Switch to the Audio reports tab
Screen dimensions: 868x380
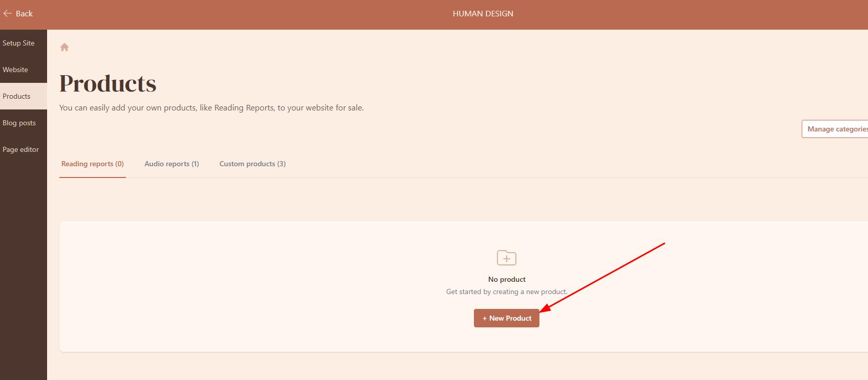pyautogui.click(x=171, y=164)
